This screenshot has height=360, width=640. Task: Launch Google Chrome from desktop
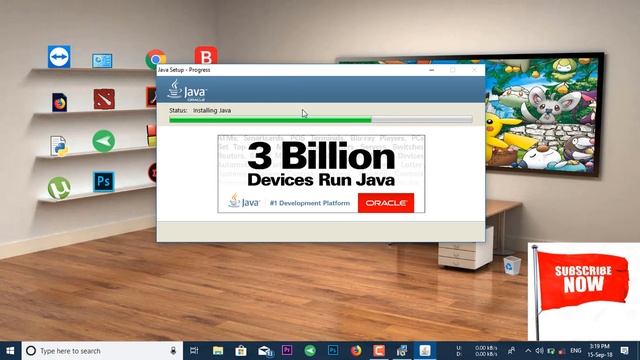click(156, 58)
